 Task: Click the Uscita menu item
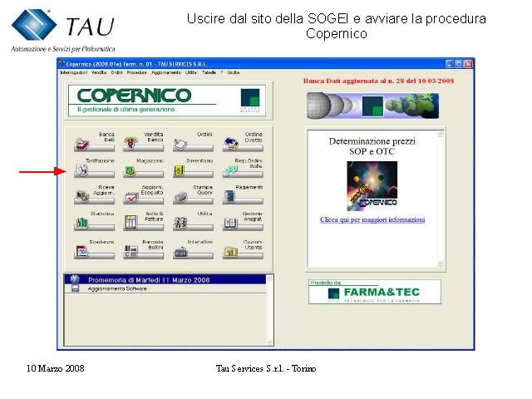point(233,72)
